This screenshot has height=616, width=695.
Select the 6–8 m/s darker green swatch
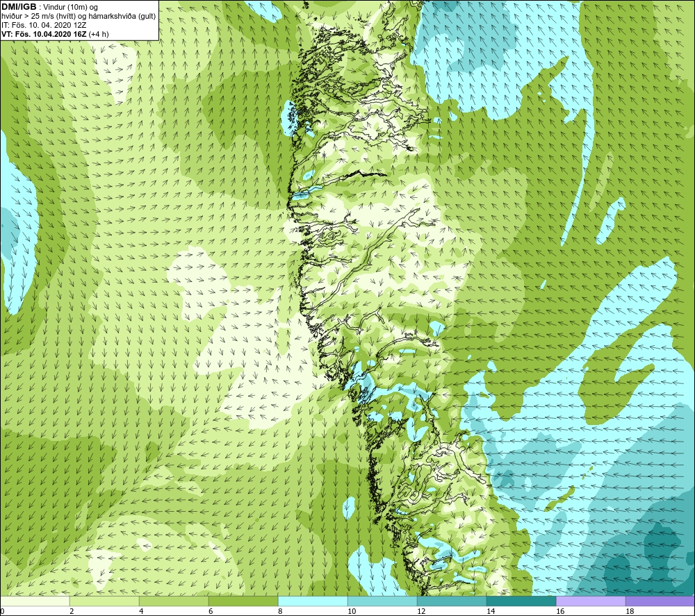coord(243,601)
